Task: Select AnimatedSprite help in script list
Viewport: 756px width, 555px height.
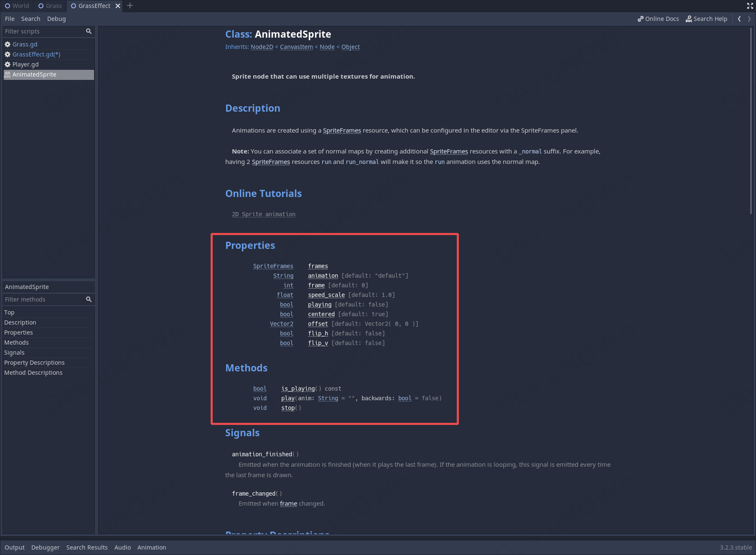Action: coord(48,74)
